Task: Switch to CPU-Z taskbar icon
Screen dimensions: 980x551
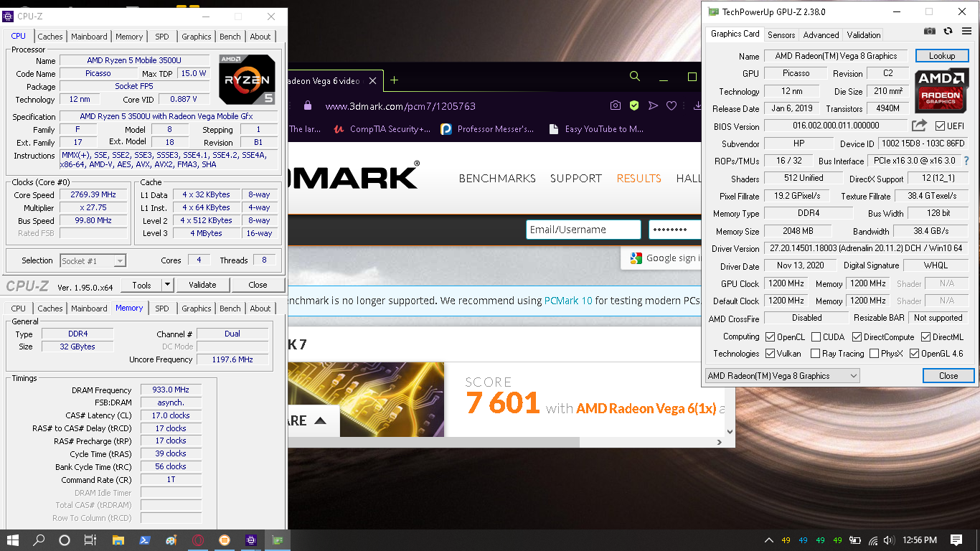Action: point(250,540)
